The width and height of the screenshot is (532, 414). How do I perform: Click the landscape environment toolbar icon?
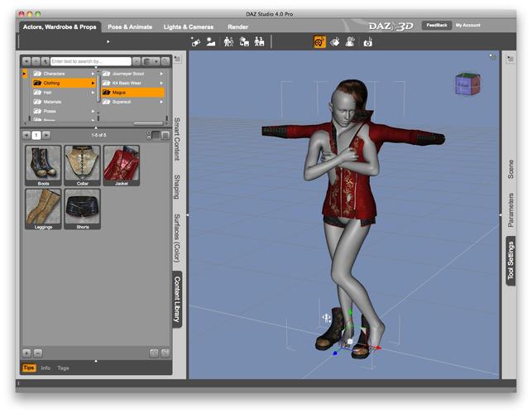click(x=211, y=42)
